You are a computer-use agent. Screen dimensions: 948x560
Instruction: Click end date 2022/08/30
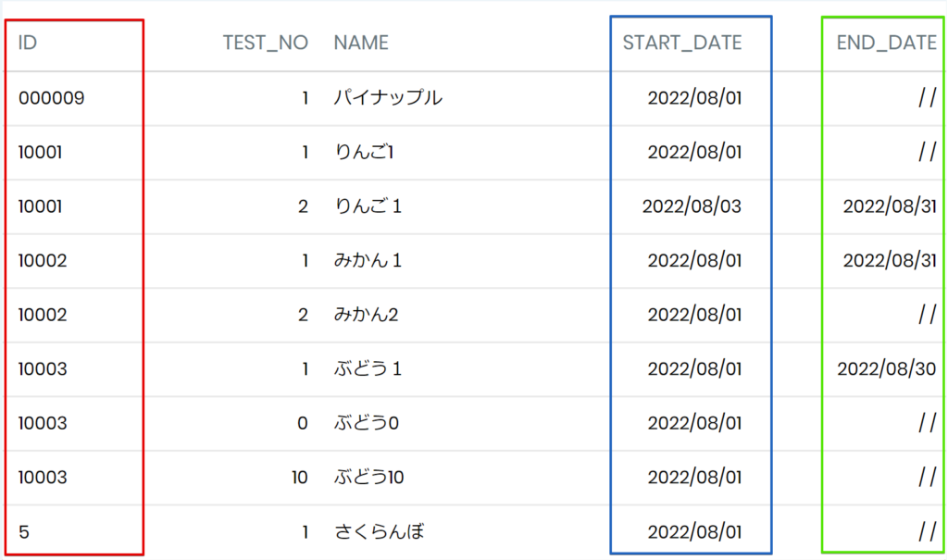click(x=886, y=369)
